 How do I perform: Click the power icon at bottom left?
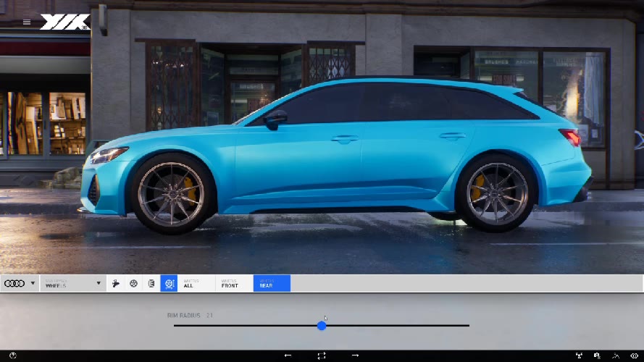coord(12,355)
